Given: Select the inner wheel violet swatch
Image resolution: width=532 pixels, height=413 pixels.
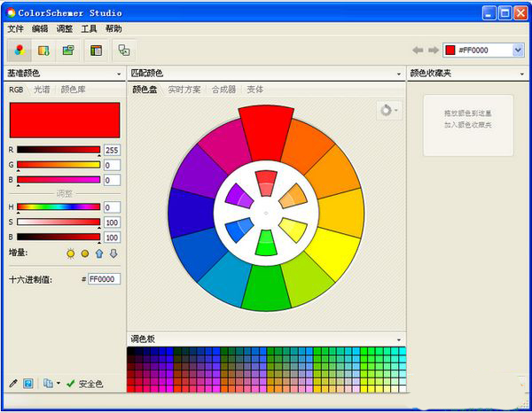Looking at the screenshot, I should [239, 196].
